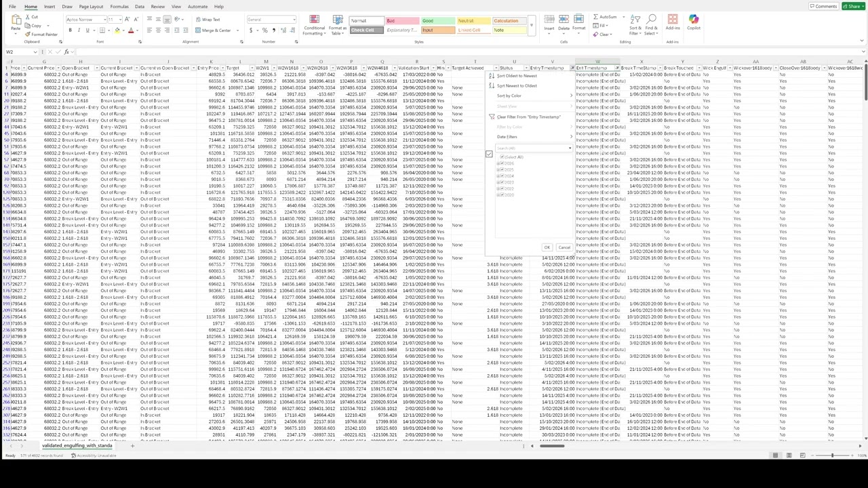Open the Data ribbon tab
This screenshot has width=868, height=488.
(x=139, y=7)
